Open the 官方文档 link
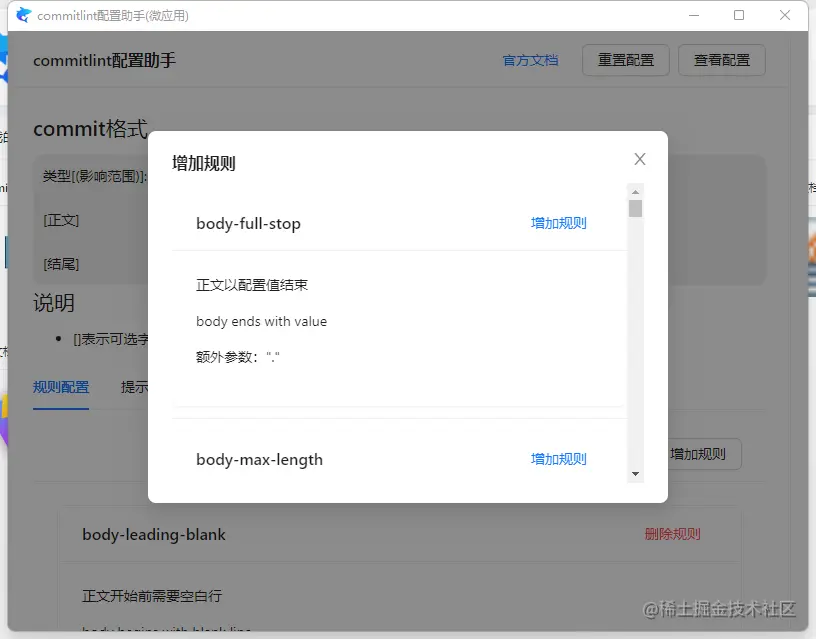Screen dimensions: 816x639 [530, 60]
